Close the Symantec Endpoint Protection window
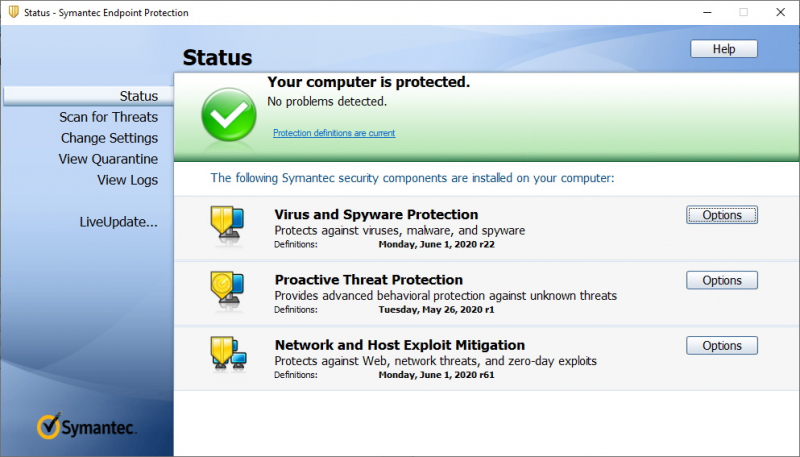The height and width of the screenshot is (457, 800). (x=780, y=12)
